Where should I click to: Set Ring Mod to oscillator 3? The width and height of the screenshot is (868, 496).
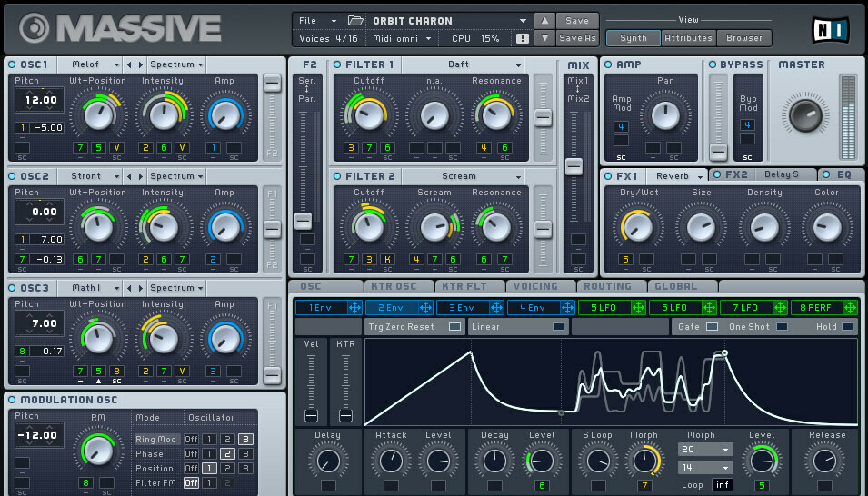(x=245, y=440)
